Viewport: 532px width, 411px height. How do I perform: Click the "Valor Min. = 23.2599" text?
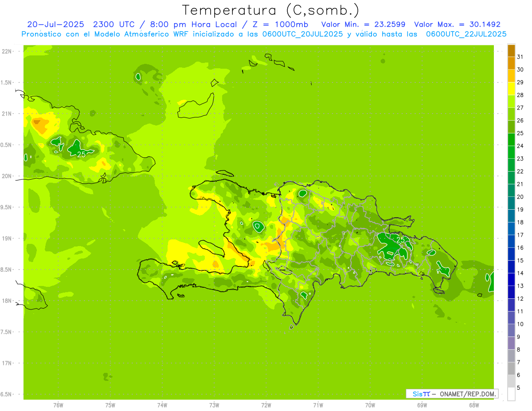click(x=363, y=24)
